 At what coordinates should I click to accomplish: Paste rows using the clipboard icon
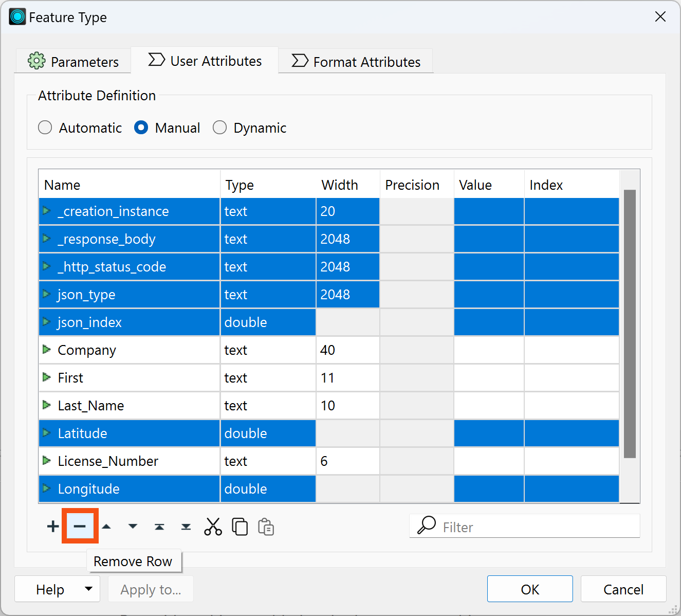point(266,526)
